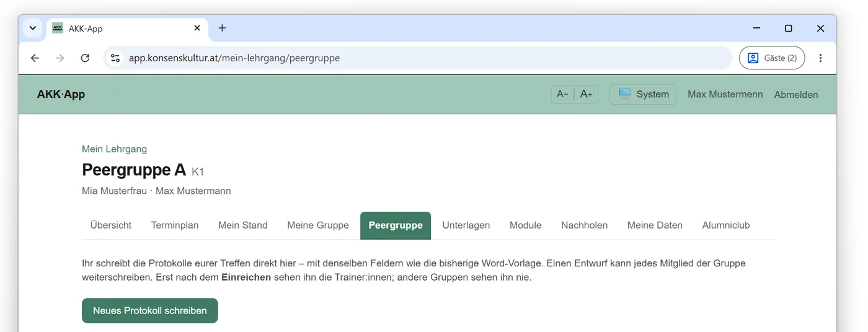Click the Peergruppe A heading
Screen dimensions: 868x332
(134, 170)
